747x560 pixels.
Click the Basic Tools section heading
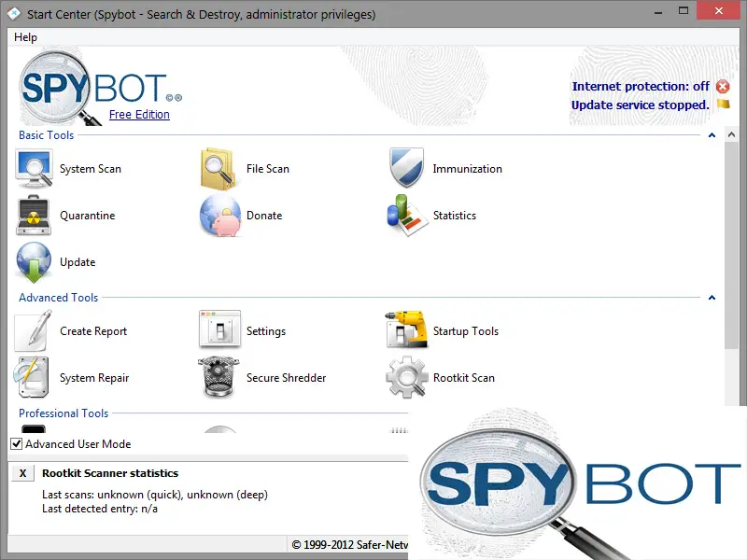coord(46,135)
